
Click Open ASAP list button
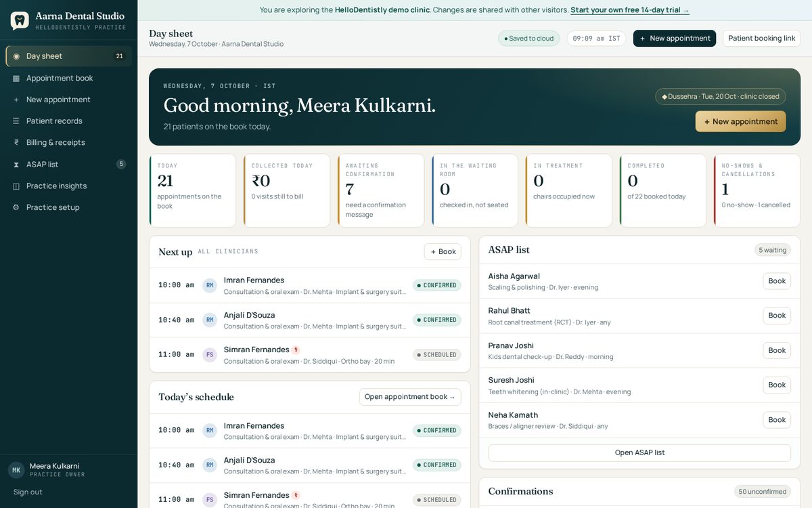[639, 452]
